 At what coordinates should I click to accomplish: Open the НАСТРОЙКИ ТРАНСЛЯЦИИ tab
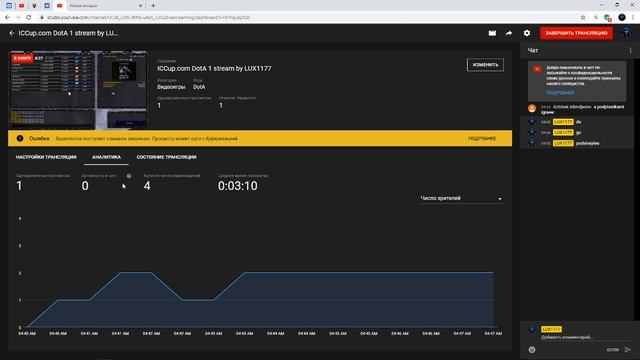(46, 157)
